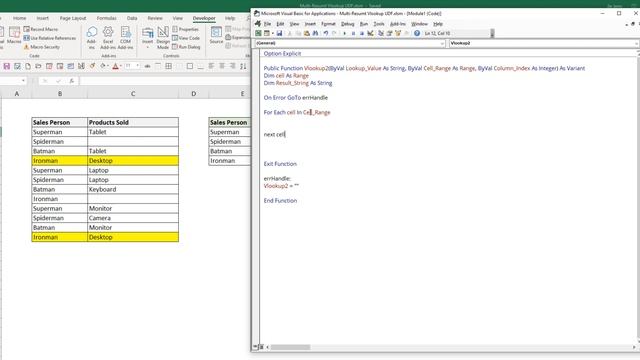Viewport: 640px width, 360px height.
Task: Click the Paste icon in VBA toolbar
Action: [x=307, y=33]
